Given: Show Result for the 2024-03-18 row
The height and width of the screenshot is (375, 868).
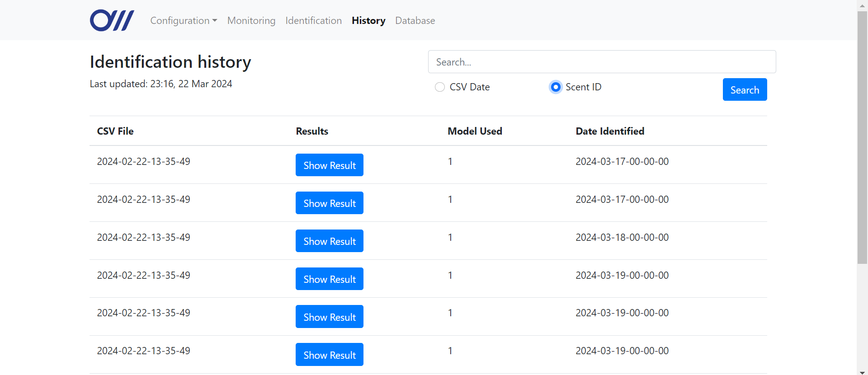Looking at the screenshot, I should (x=330, y=241).
